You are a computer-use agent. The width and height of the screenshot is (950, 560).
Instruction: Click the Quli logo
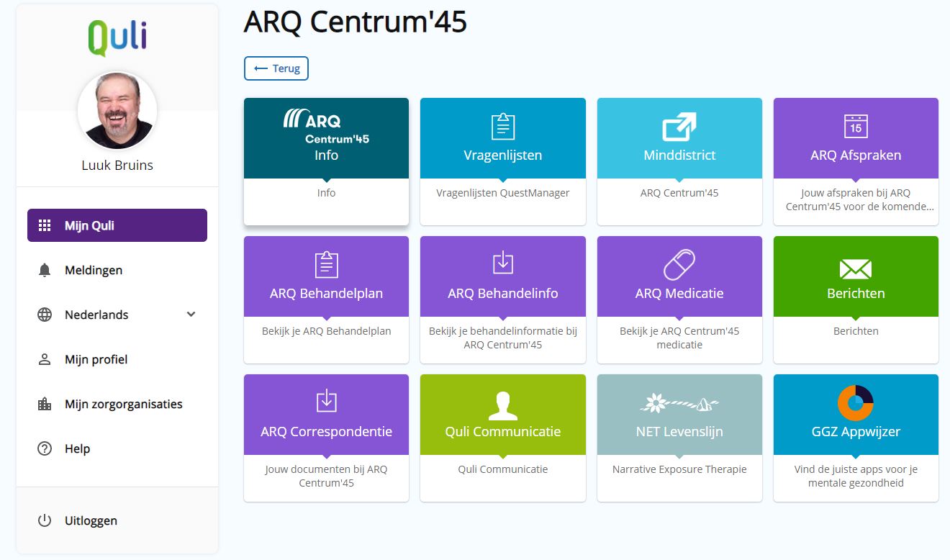tap(117, 37)
